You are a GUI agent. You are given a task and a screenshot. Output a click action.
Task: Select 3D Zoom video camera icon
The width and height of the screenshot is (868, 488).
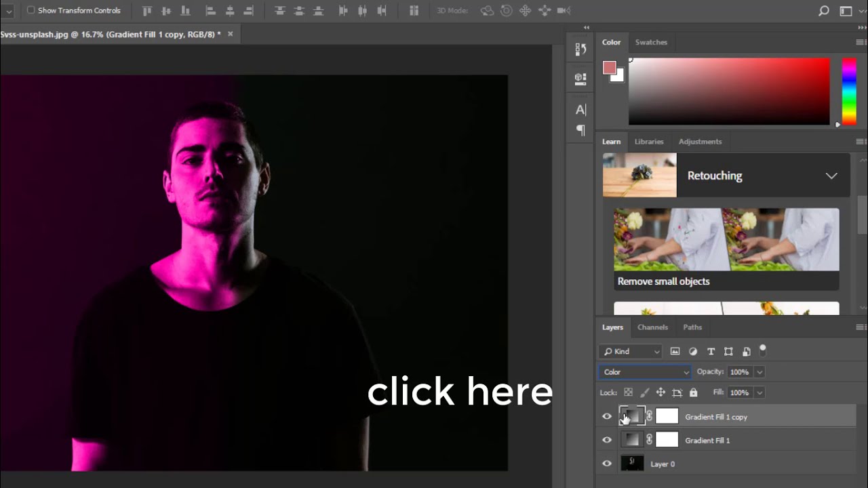[563, 10]
